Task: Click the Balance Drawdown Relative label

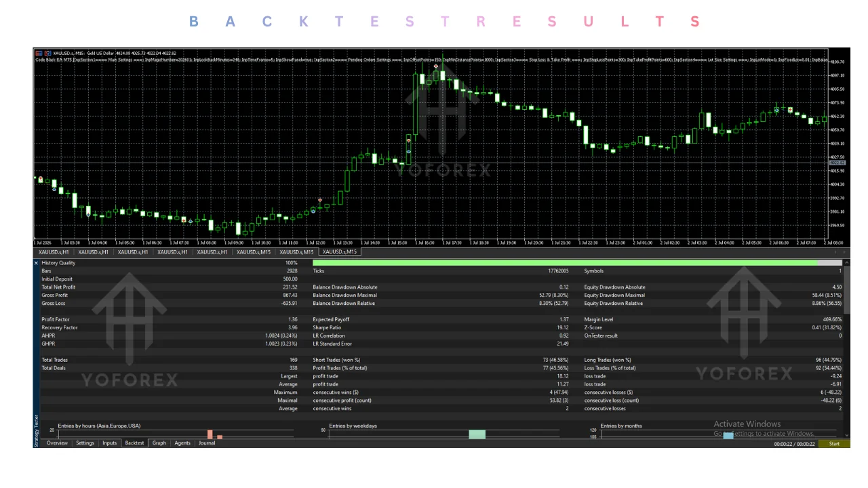Action: click(x=343, y=304)
